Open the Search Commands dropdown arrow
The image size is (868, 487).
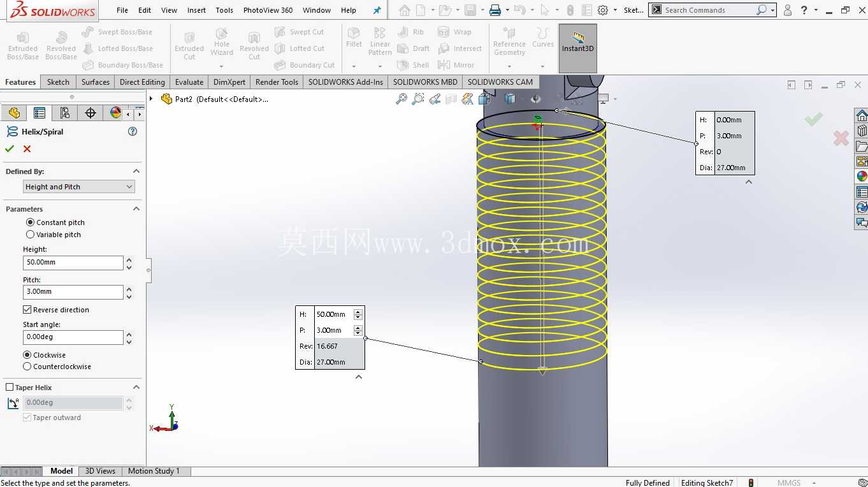pyautogui.click(x=772, y=10)
